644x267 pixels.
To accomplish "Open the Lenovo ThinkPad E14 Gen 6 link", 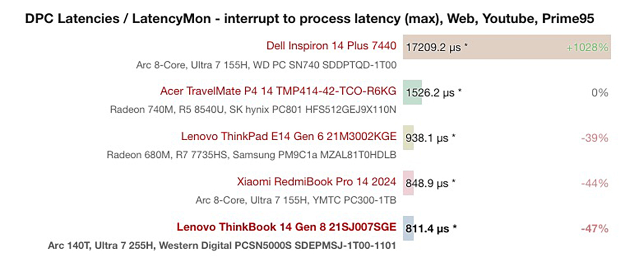I will (289, 137).
